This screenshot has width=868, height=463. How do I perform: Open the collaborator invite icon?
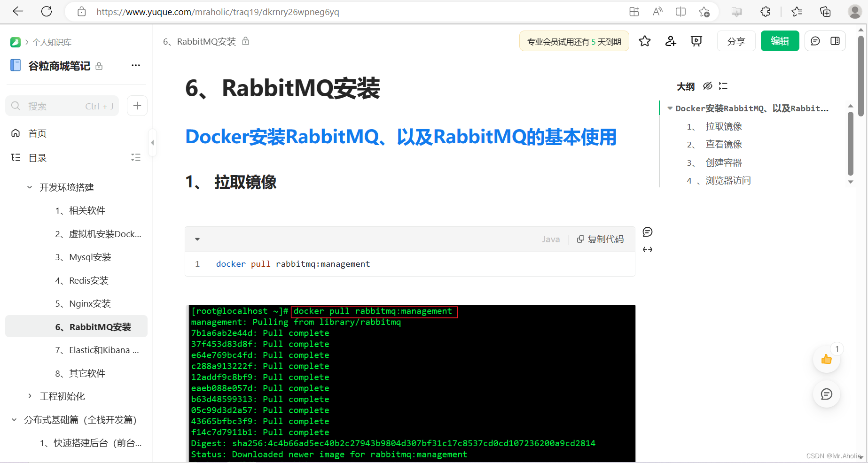pos(670,41)
